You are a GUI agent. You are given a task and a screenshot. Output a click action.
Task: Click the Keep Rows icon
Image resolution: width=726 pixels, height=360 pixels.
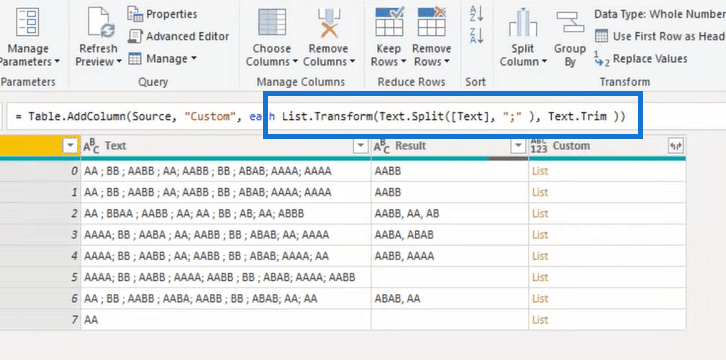click(389, 22)
